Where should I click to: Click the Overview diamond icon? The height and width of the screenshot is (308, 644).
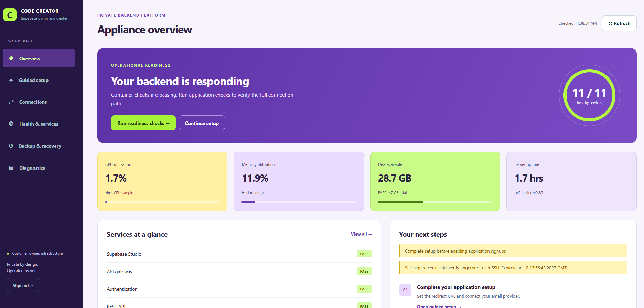[x=11, y=58]
